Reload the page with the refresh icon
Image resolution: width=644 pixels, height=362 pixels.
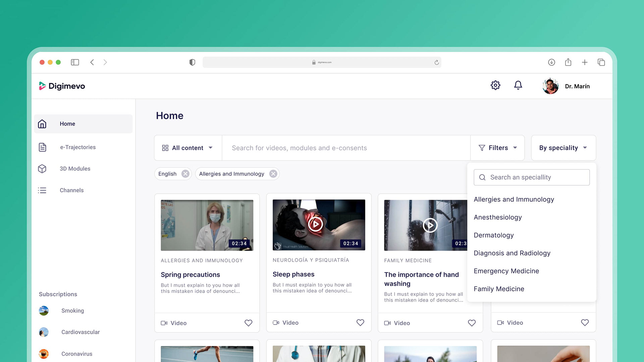tap(436, 62)
